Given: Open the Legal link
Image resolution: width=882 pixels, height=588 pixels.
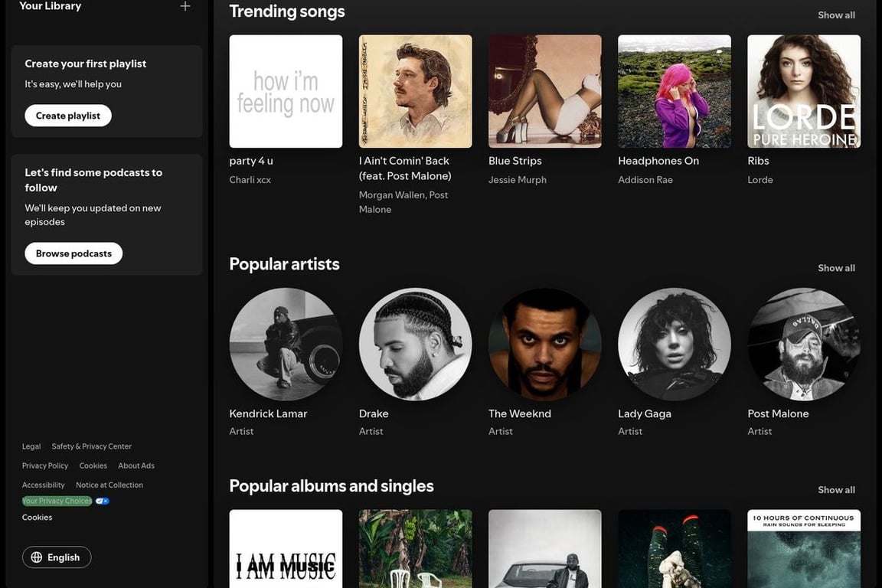Looking at the screenshot, I should (x=31, y=446).
